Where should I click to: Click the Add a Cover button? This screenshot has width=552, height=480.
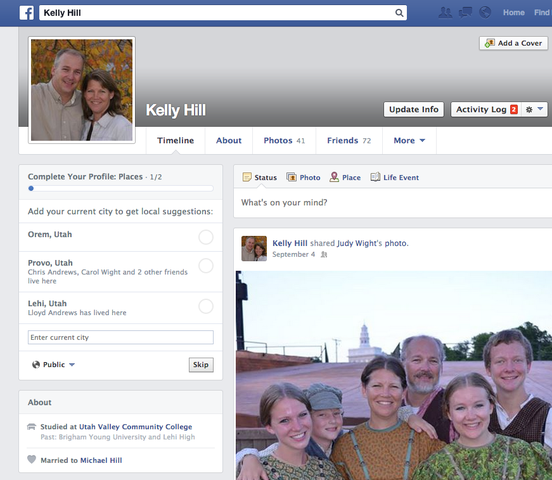pos(514,43)
